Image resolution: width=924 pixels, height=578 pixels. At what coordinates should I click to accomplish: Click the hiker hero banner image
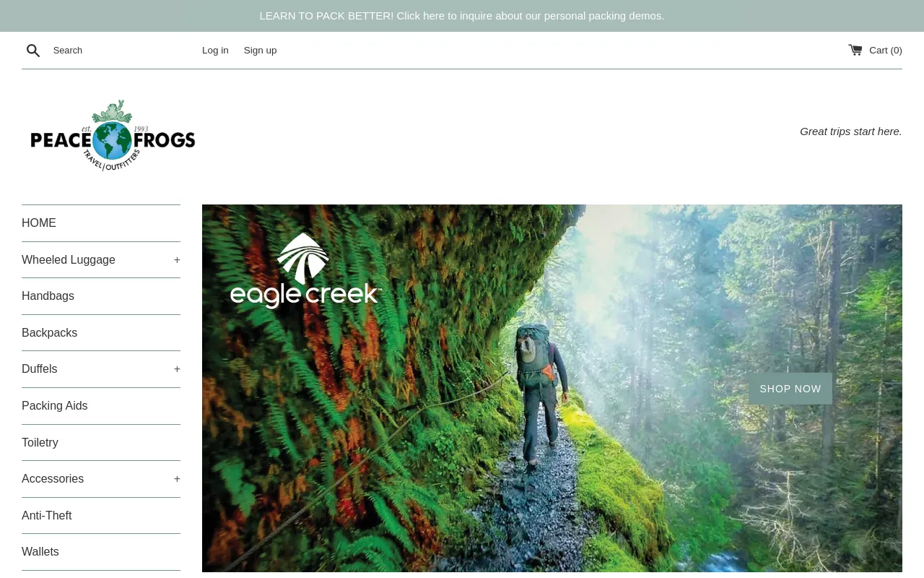point(552,390)
